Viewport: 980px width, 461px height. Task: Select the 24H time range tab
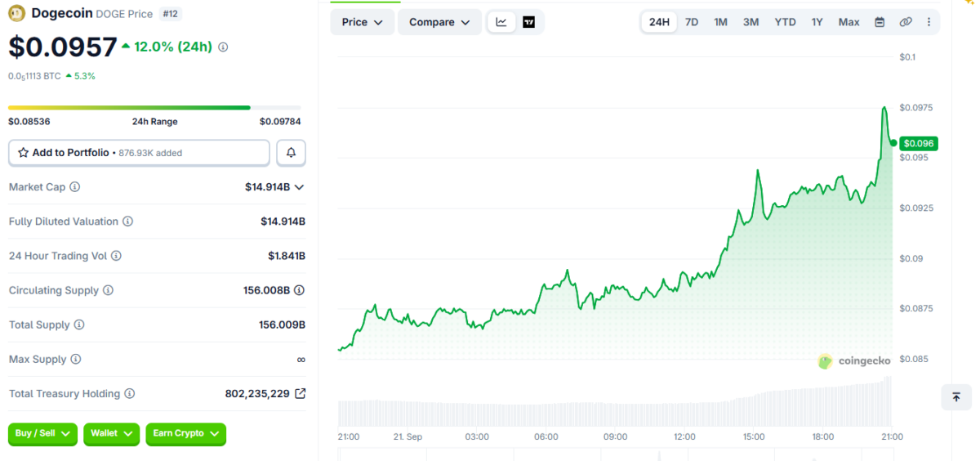tap(659, 22)
